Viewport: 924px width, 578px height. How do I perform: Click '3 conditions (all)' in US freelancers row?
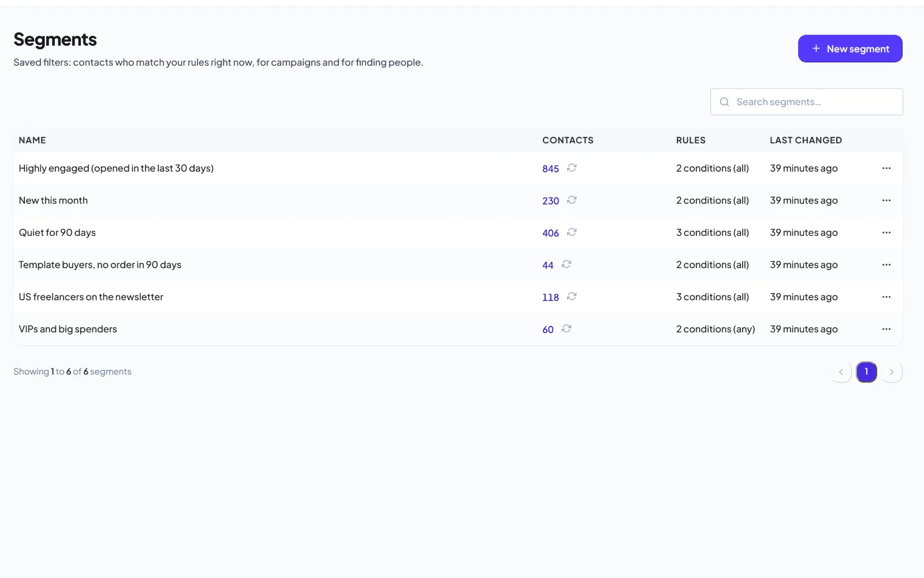pos(713,297)
